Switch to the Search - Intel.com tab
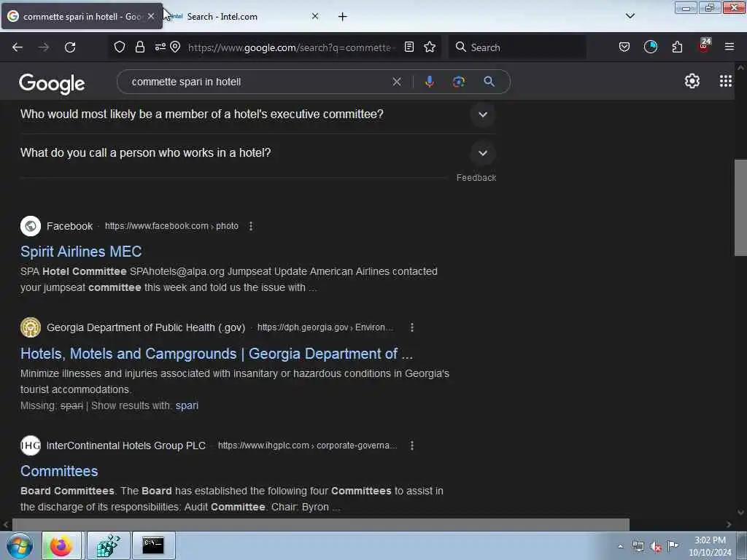The image size is (747, 560). pyautogui.click(x=243, y=17)
